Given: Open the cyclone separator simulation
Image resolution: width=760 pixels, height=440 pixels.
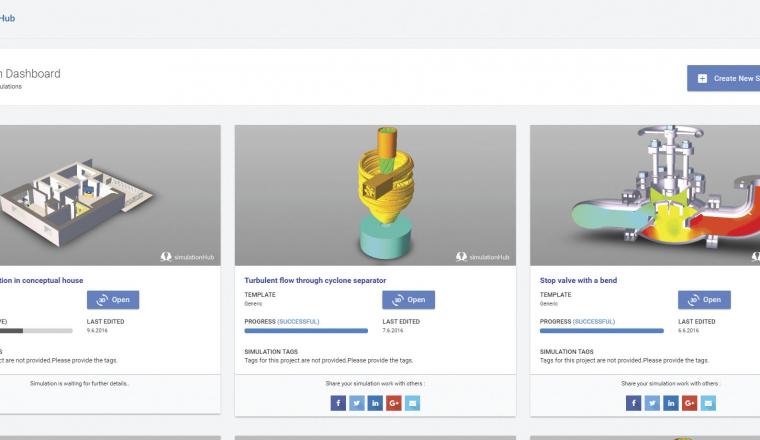Looking at the screenshot, I should tap(408, 299).
